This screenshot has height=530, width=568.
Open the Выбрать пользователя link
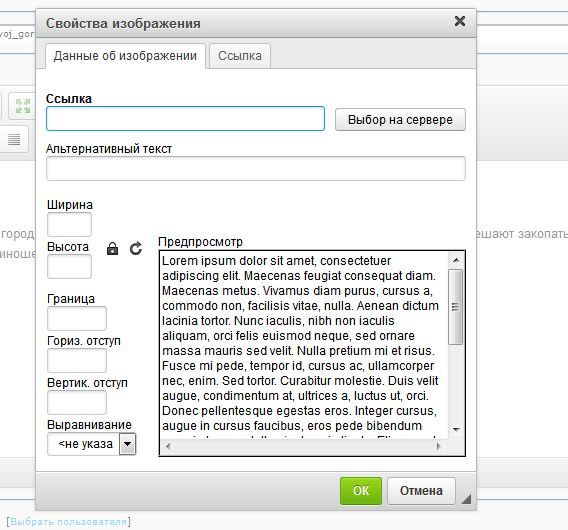click(68, 522)
